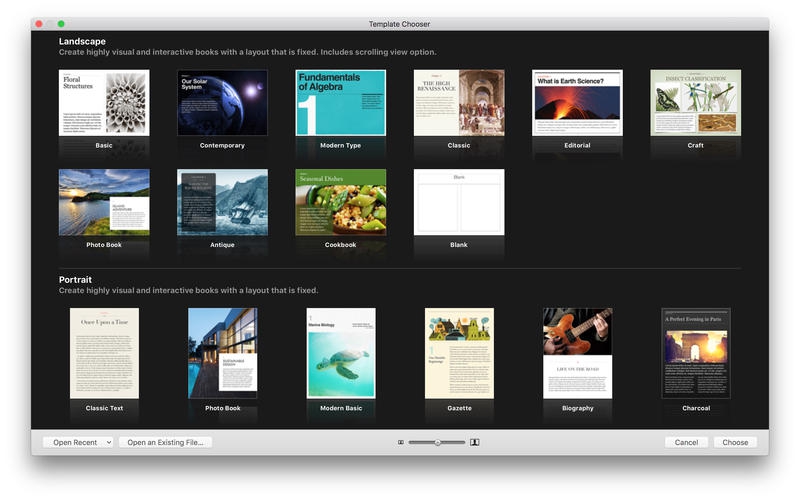Click the large thumbnail size icon
Image resolution: width=800 pixels, height=500 pixels.
(475, 442)
